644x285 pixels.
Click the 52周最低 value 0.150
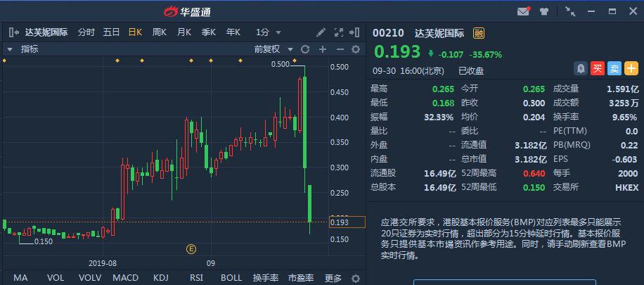(534, 187)
